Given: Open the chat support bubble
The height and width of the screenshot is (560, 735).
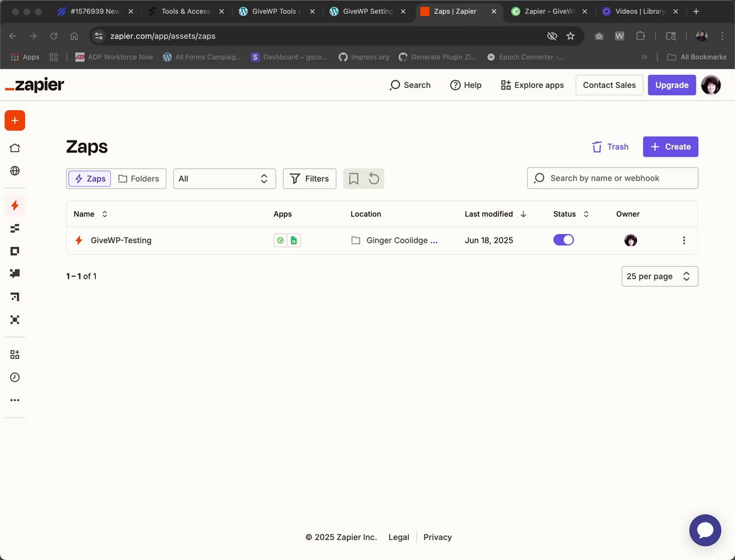Looking at the screenshot, I should (x=705, y=530).
